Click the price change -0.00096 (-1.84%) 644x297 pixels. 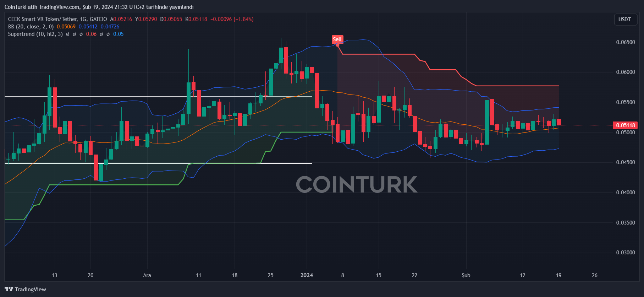(x=232, y=19)
